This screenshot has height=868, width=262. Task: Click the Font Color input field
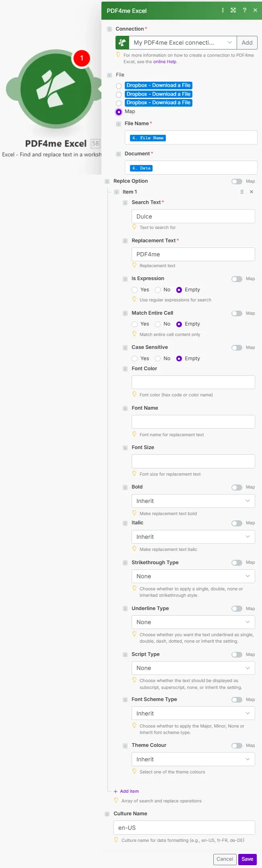193,382
